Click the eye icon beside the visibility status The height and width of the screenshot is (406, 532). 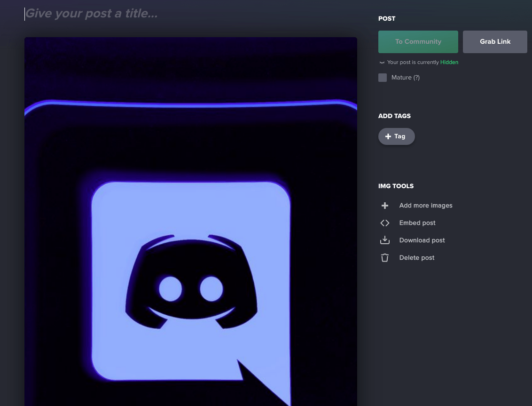coord(382,62)
